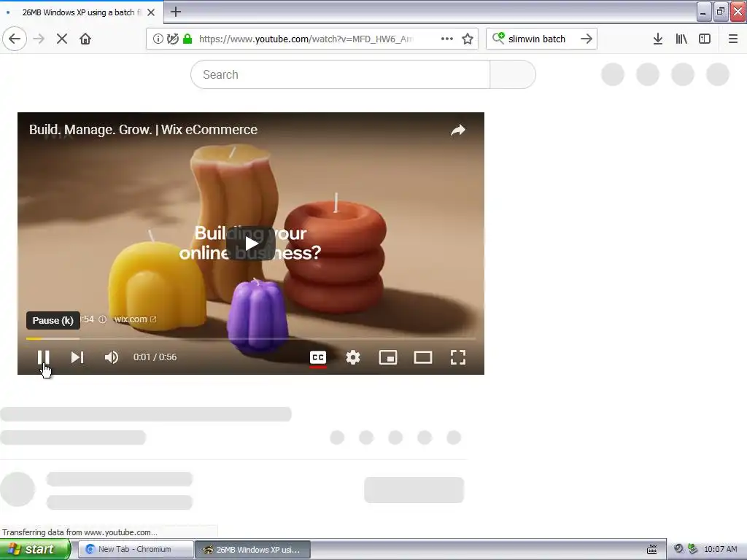Open a new browser tab
The height and width of the screenshot is (560, 747).
(176, 12)
